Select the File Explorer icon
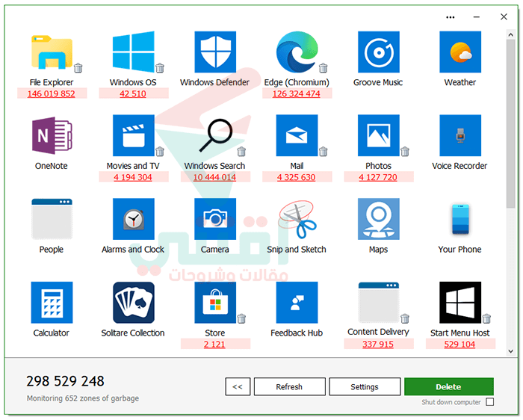Screen dimensions: 523x420 tap(52, 52)
